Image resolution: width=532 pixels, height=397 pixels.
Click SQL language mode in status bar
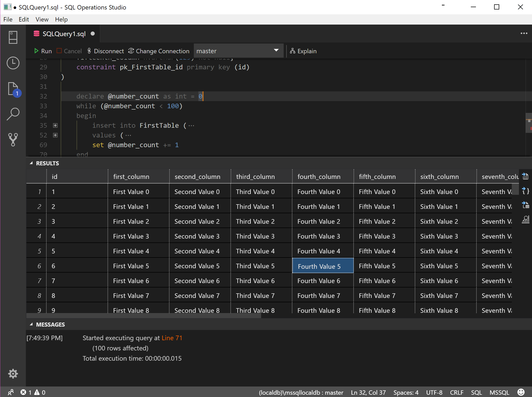click(476, 392)
